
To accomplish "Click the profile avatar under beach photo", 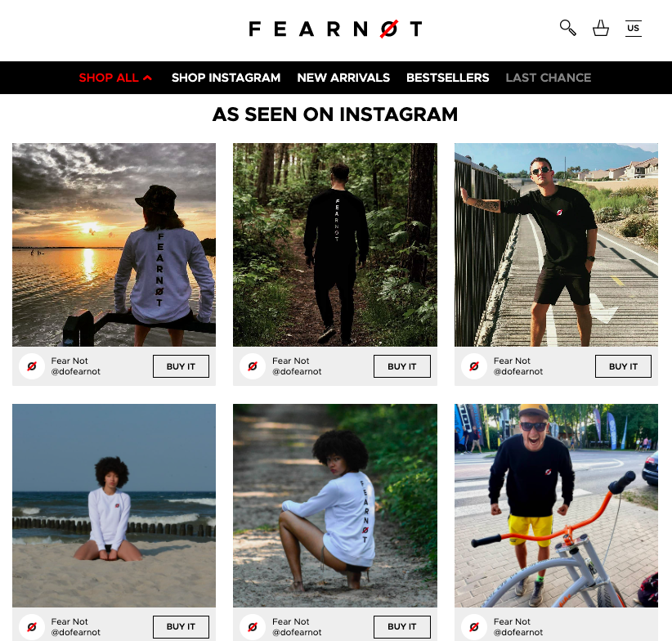I will (32, 627).
